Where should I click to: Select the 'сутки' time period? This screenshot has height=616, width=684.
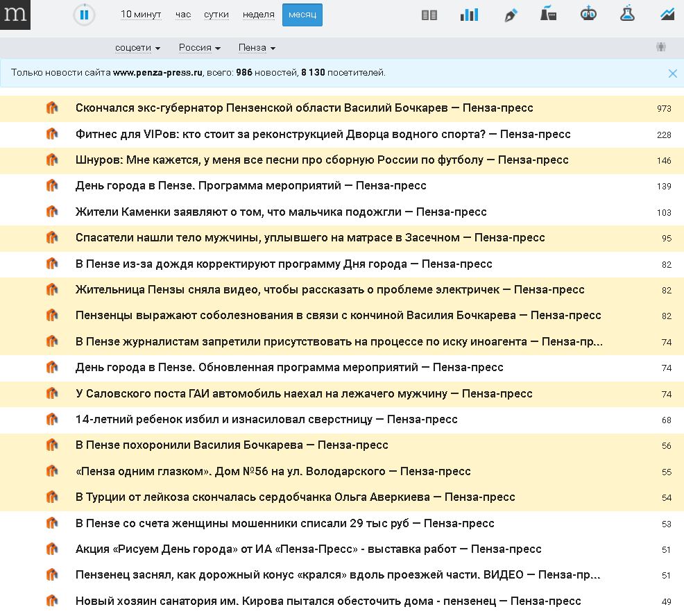click(x=216, y=15)
